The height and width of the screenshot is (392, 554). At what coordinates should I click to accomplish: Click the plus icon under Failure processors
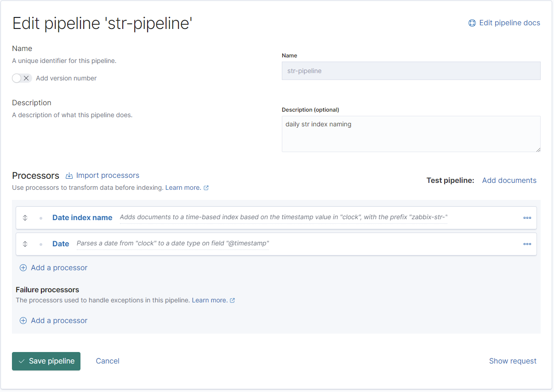point(23,321)
